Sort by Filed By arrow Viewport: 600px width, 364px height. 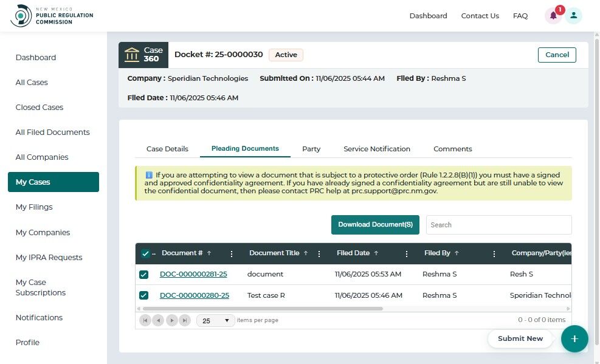click(457, 253)
